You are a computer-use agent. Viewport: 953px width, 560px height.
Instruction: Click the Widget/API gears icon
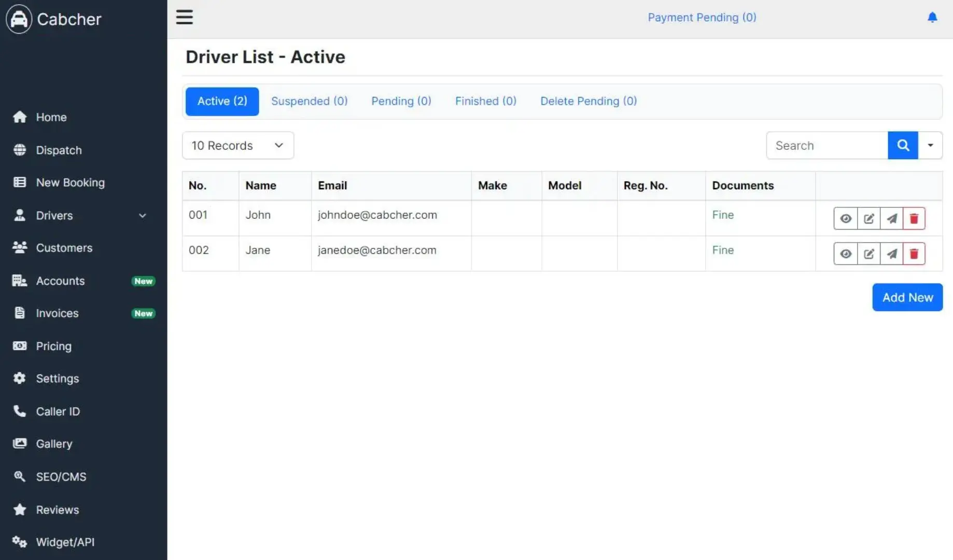20,542
